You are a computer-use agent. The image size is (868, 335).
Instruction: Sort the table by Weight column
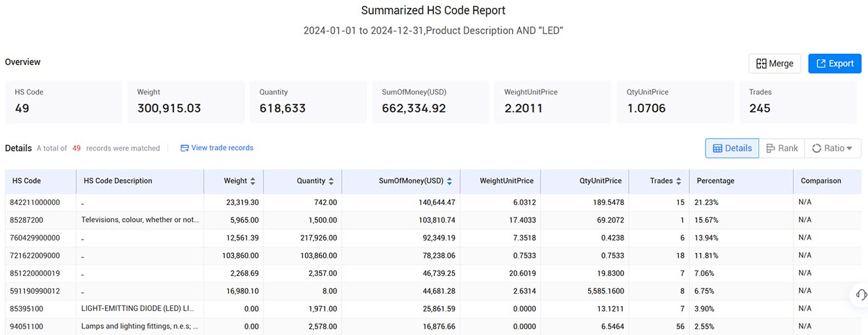click(x=253, y=181)
